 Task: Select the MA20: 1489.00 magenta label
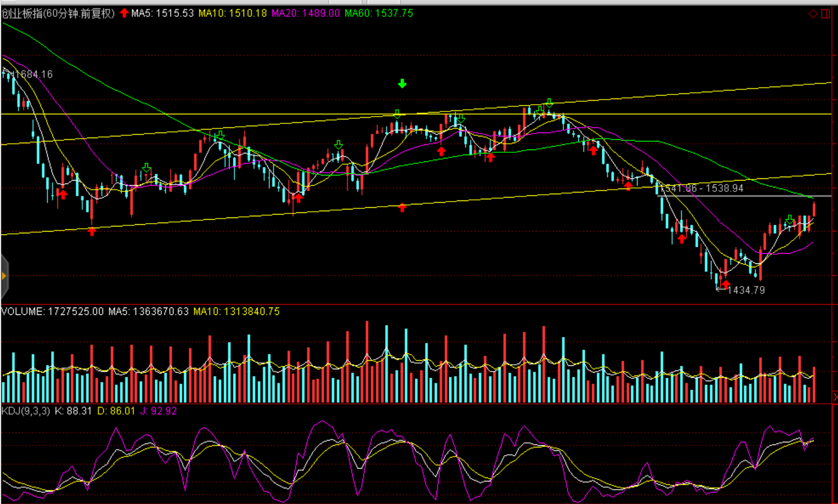pyautogui.click(x=305, y=13)
